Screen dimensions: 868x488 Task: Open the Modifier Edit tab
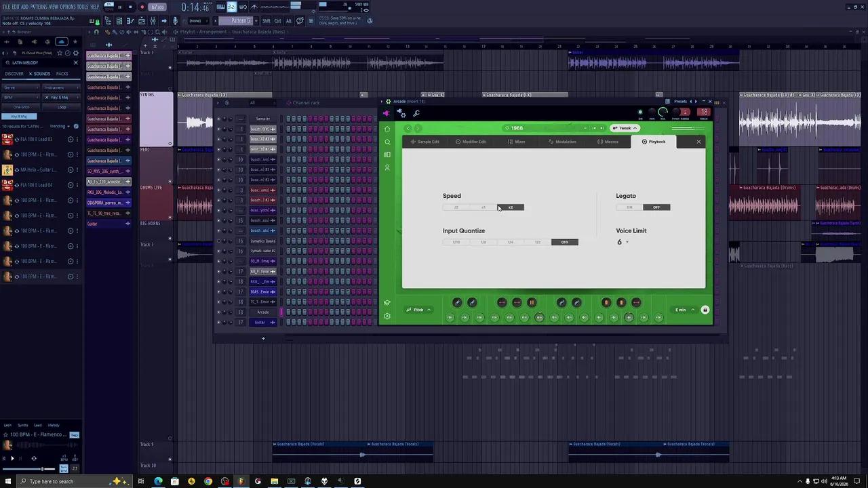[x=471, y=142]
